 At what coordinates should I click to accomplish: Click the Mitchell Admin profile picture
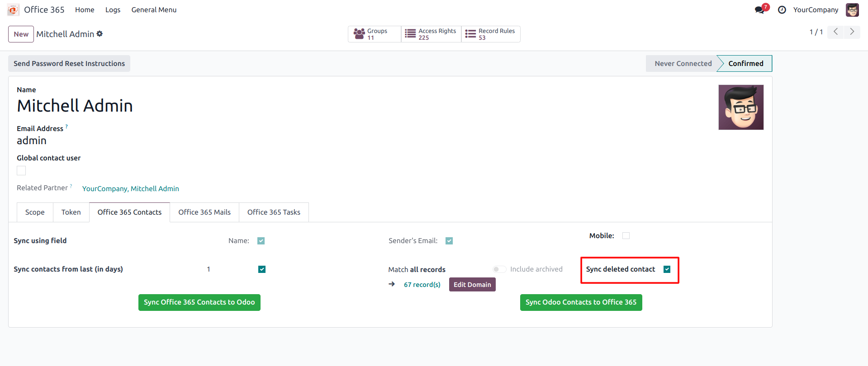pyautogui.click(x=740, y=108)
